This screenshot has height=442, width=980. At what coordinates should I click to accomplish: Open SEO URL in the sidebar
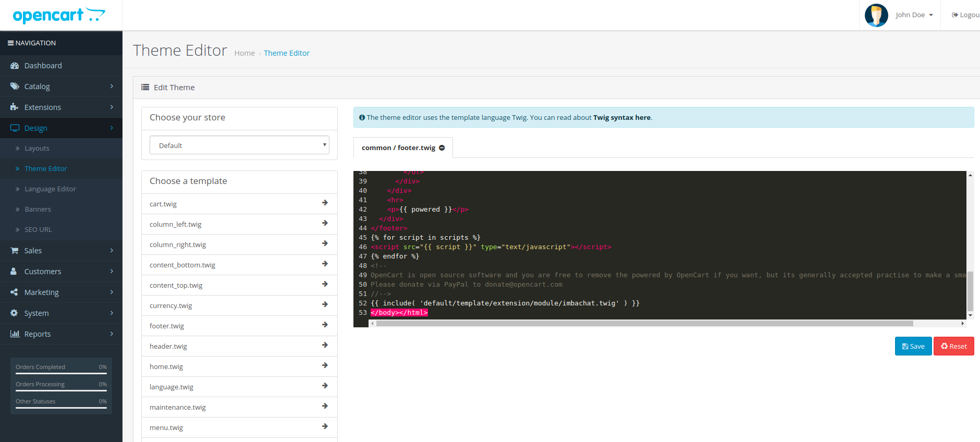(61, 230)
